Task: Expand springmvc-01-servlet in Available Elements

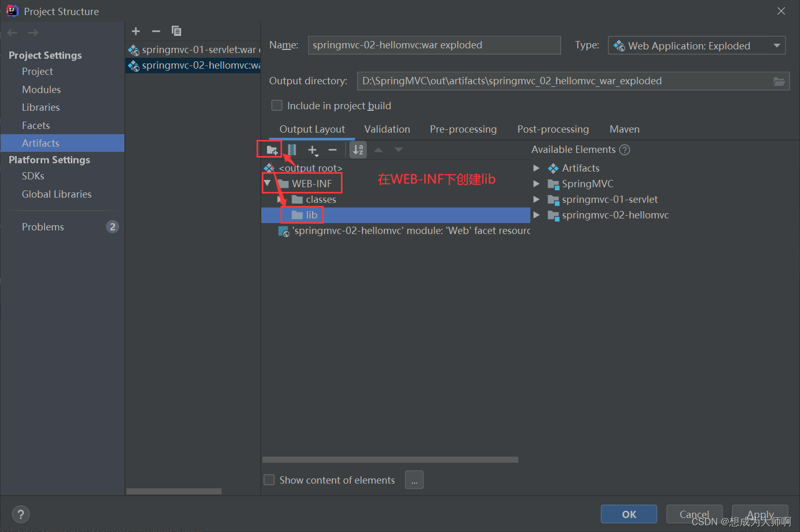Action: tap(536, 199)
